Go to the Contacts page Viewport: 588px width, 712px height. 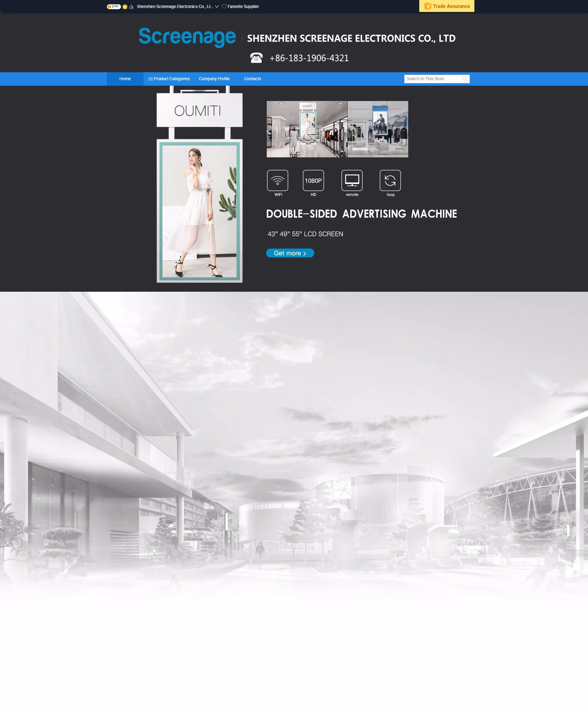click(x=252, y=79)
